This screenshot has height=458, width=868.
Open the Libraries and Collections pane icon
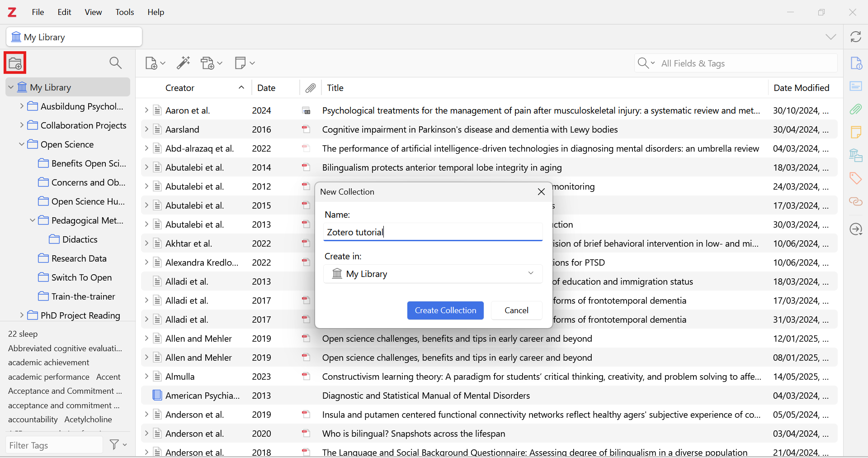856,155
